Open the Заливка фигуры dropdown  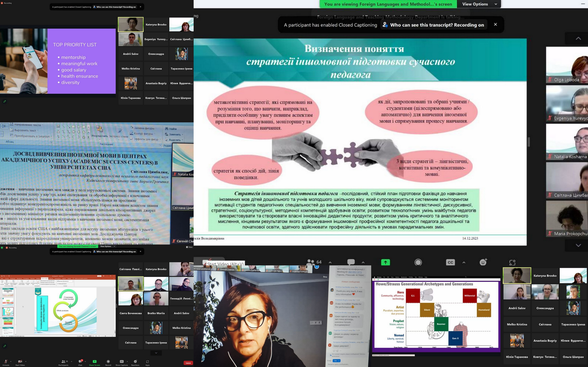coord(144,128)
